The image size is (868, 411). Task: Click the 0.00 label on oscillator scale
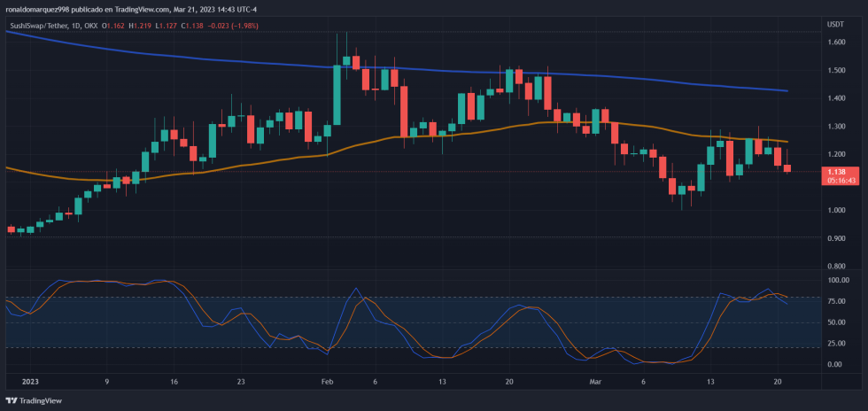point(833,364)
